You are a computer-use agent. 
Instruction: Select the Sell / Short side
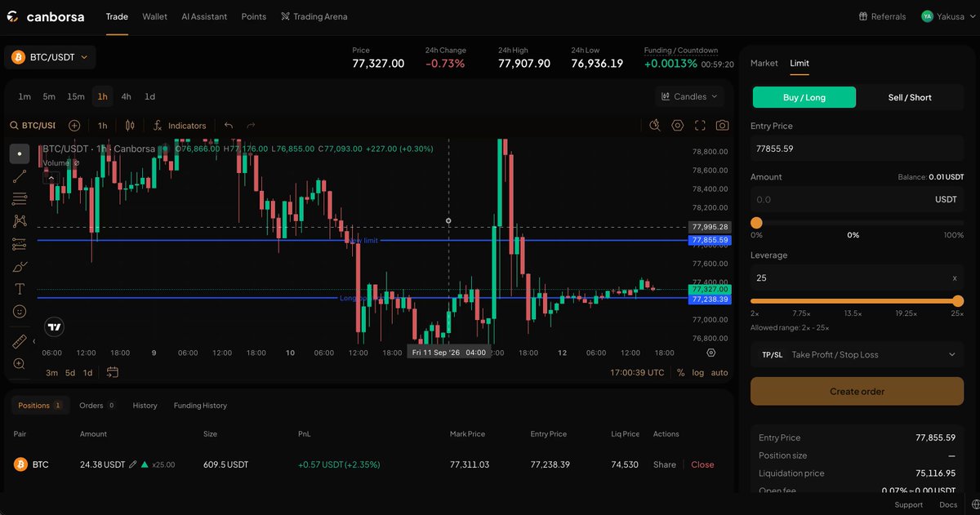[x=910, y=97]
